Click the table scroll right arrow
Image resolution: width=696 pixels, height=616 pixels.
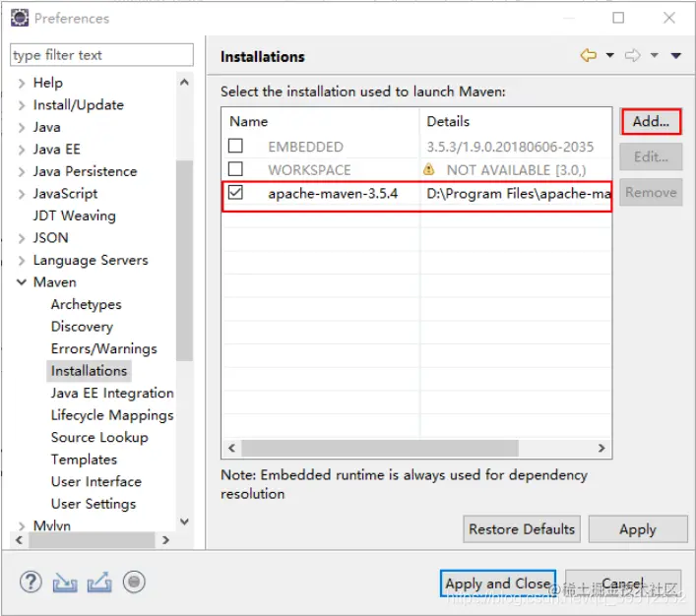(601, 449)
